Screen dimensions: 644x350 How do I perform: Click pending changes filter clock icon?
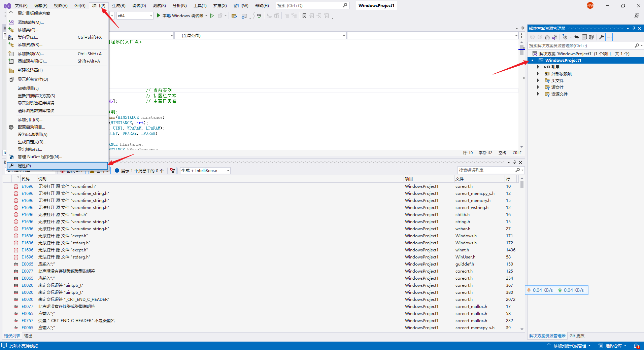(565, 37)
